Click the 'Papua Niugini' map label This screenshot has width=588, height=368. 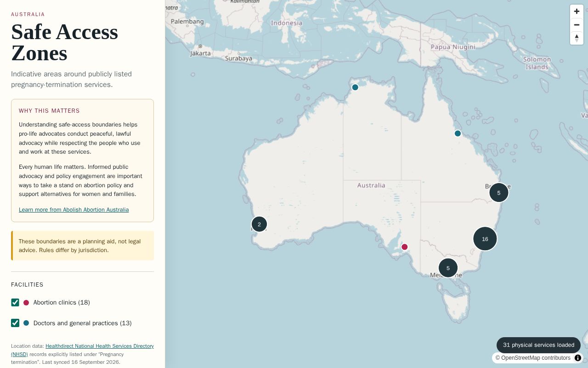[x=453, y=47]
